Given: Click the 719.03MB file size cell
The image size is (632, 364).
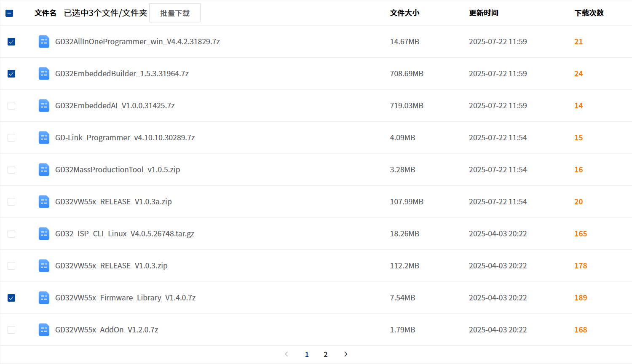Looking at the screenshot, I should pyautogui.click(x=407, y=106).
